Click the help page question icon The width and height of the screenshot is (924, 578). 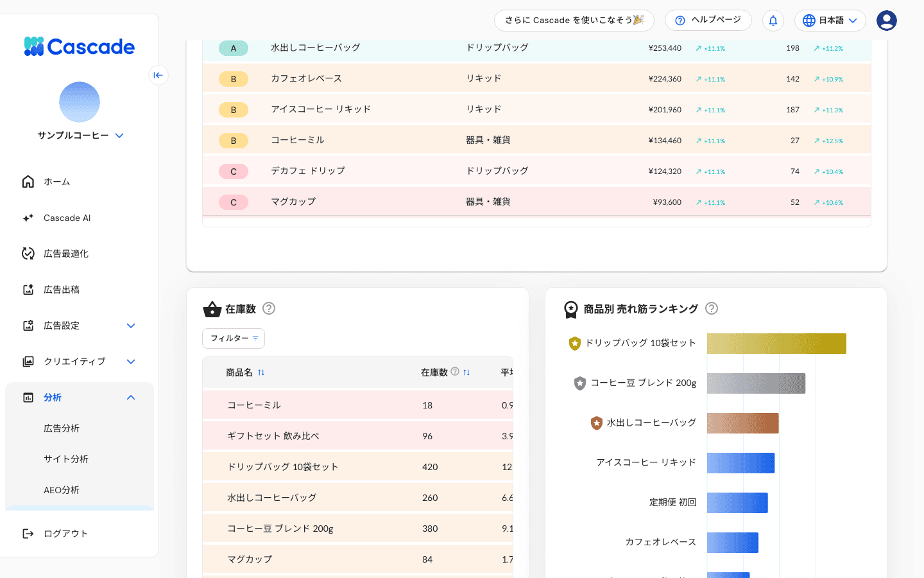pos(680,21)
